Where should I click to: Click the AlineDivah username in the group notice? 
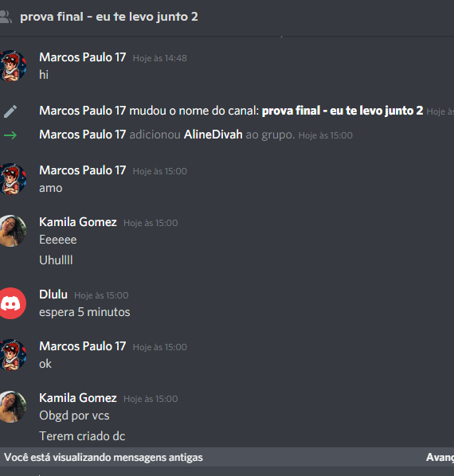(x=213, y=135)
